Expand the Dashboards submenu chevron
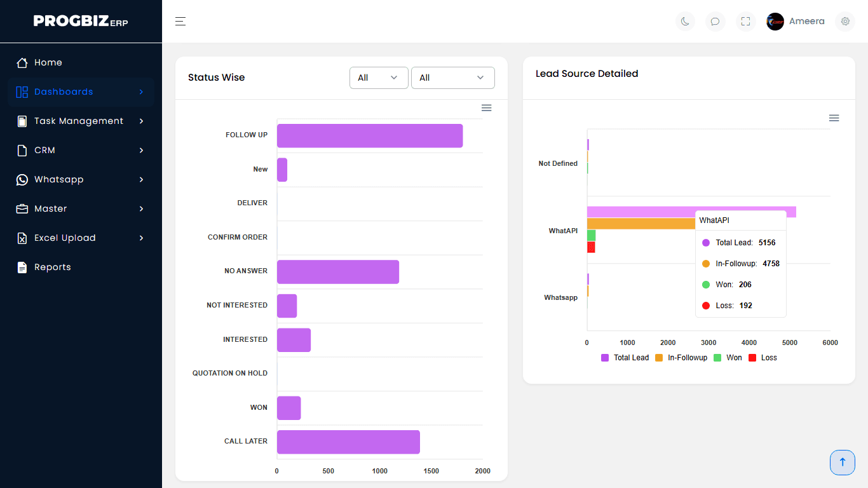Viewport: 868px width, 488px height. coord(141,91)
